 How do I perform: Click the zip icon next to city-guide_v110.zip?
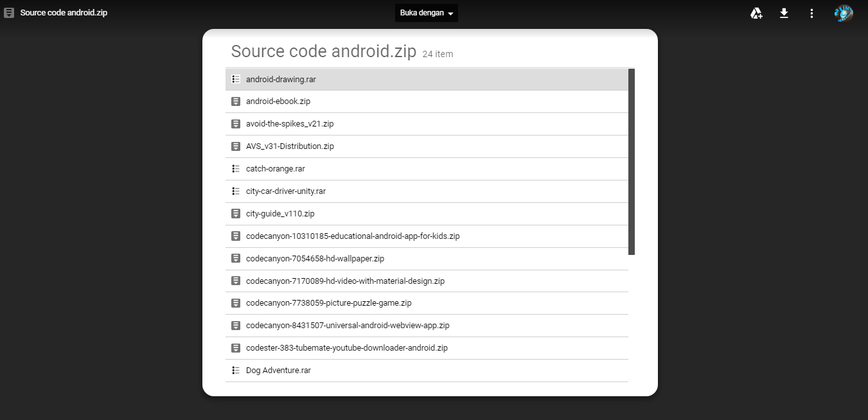235,213
